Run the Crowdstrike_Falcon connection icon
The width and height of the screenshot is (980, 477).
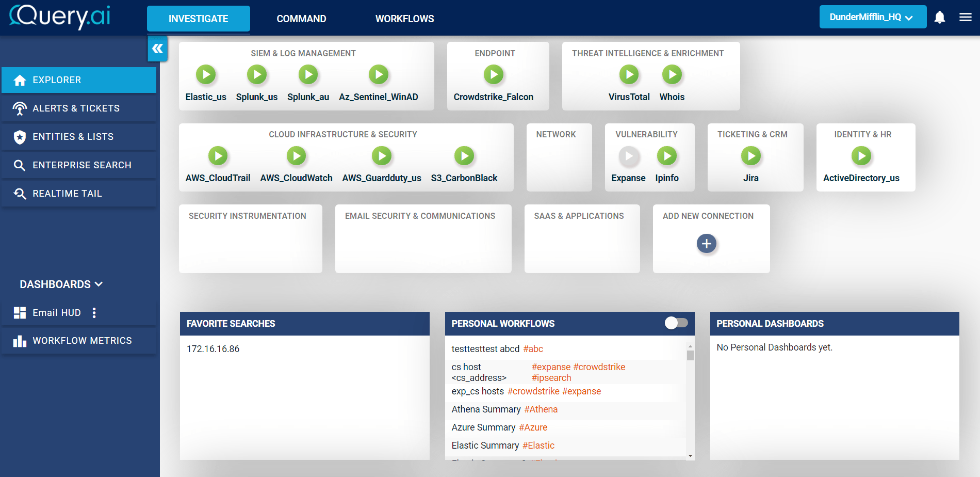(x=494, y=75)
